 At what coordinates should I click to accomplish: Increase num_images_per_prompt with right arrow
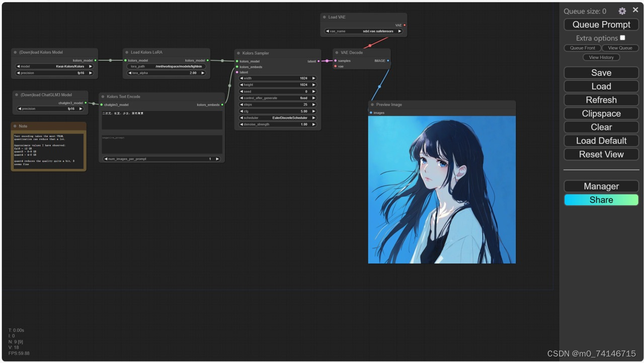(x=217, y=159)
